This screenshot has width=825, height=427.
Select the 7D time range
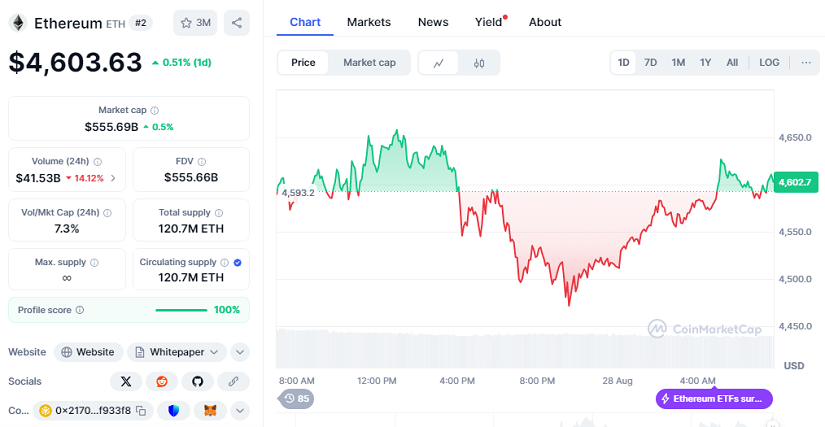[650, 62]
